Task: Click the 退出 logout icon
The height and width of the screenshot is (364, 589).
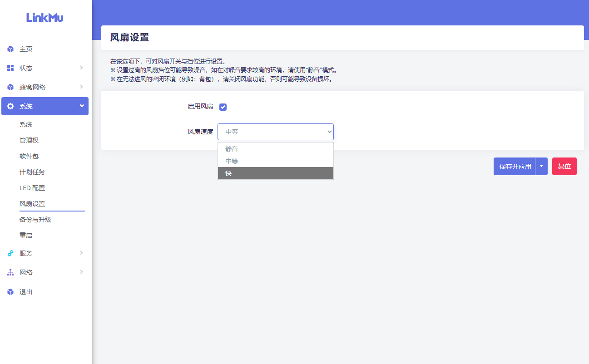Action: point(10,292)
